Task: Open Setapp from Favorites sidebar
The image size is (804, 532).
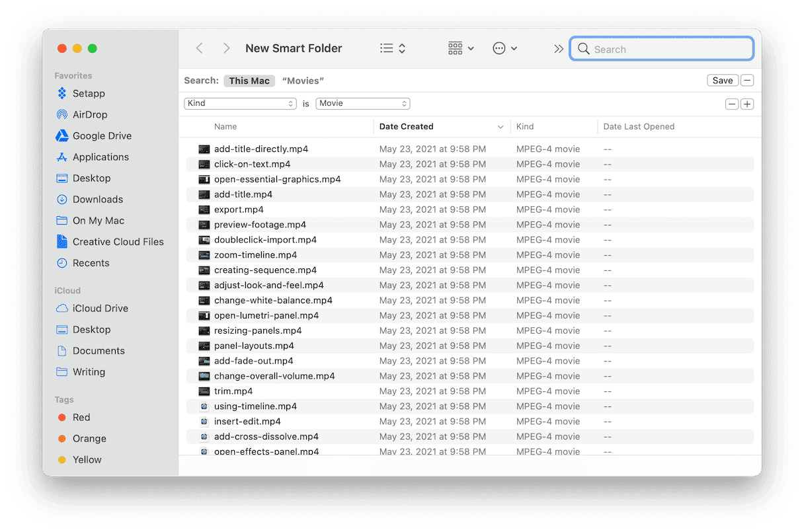Action: pyautogui.click(x=88, y=93)
